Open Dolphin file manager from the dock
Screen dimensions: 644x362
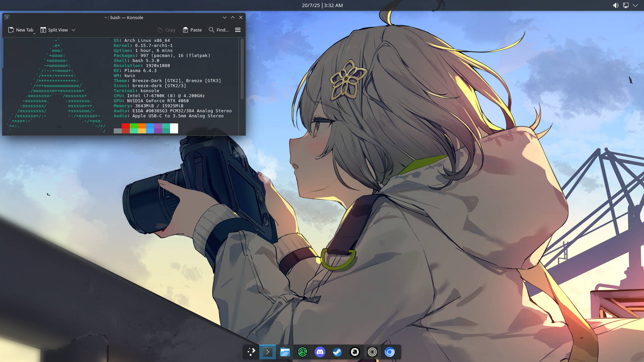285,352
